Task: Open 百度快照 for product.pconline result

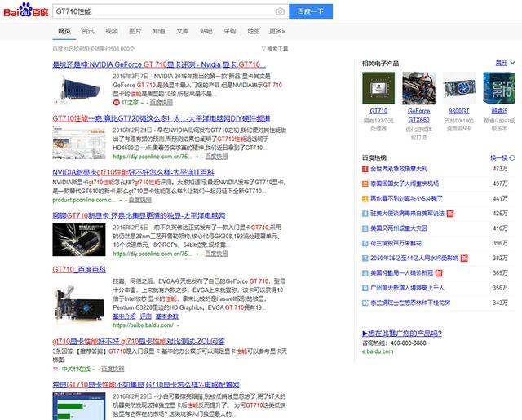Action: pyautogui.click(x=140, y=200)
